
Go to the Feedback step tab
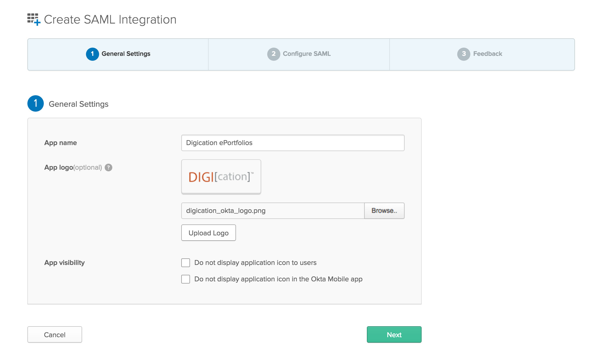coord(488,54)
